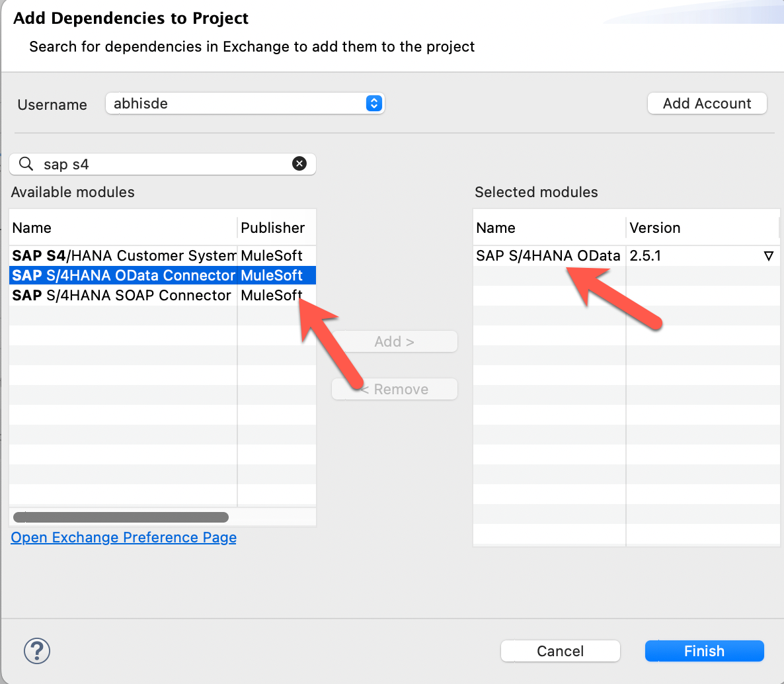Click the < Remove button

coord(395,389)
